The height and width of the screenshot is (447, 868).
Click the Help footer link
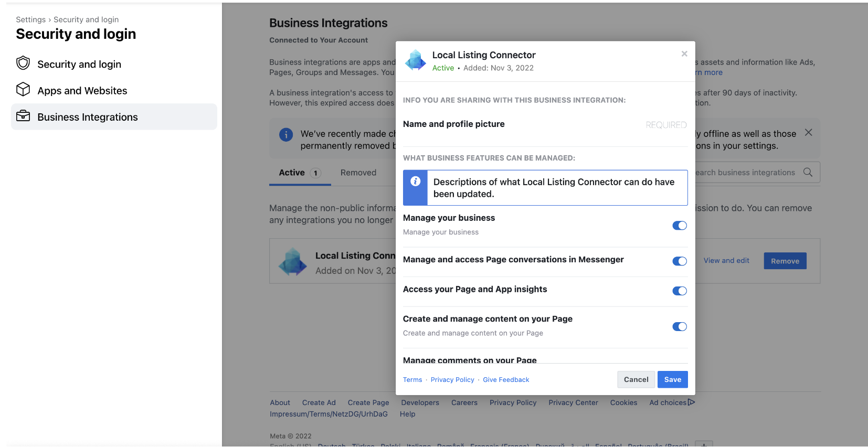408,414
